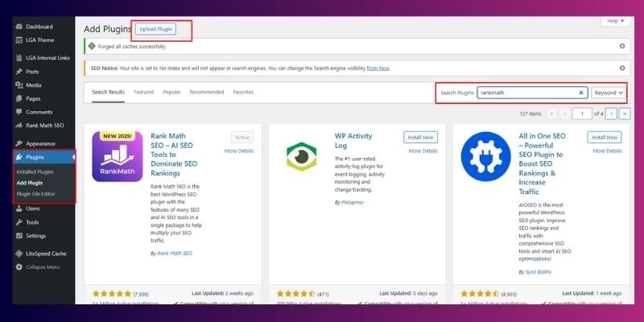
Task: Click the '127 items' count text
Action: [530, 114]
